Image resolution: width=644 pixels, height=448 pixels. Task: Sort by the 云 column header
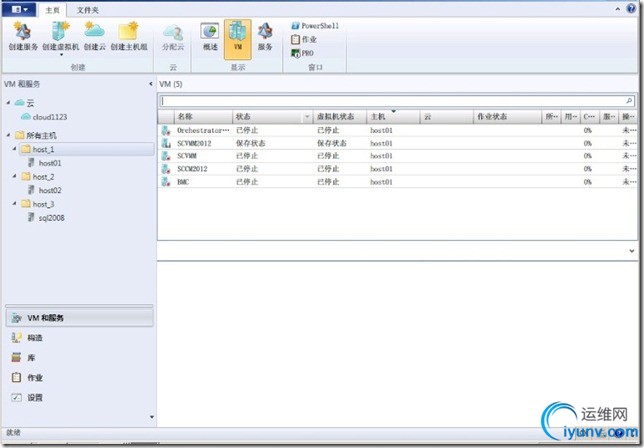click(x=446, y=117)
